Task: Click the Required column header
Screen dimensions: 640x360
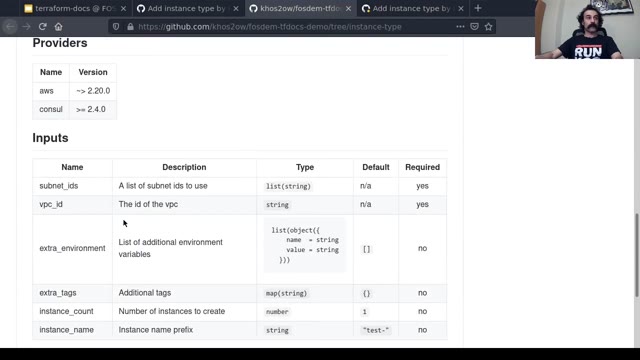Action: [422, 167]
